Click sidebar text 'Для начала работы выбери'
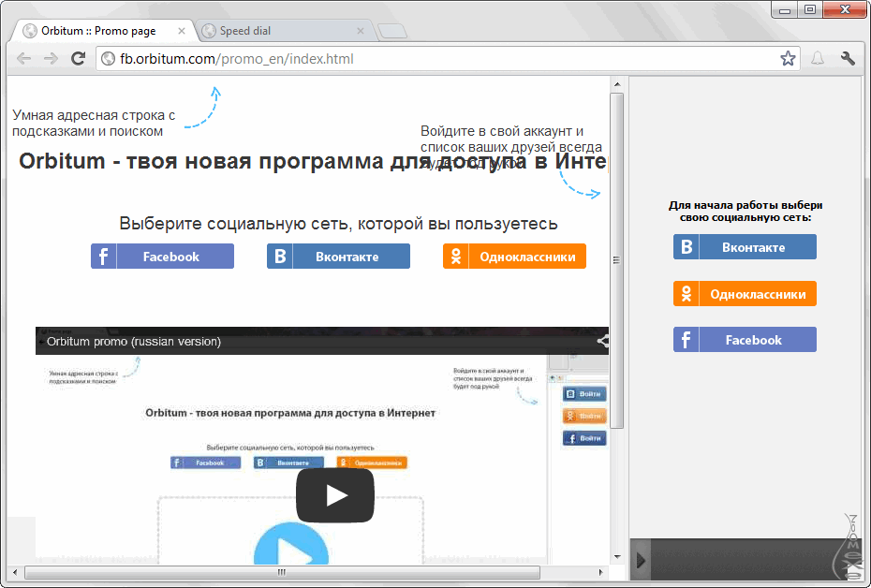This screenshot has width=871, height=588. click(x=746, y=205)
